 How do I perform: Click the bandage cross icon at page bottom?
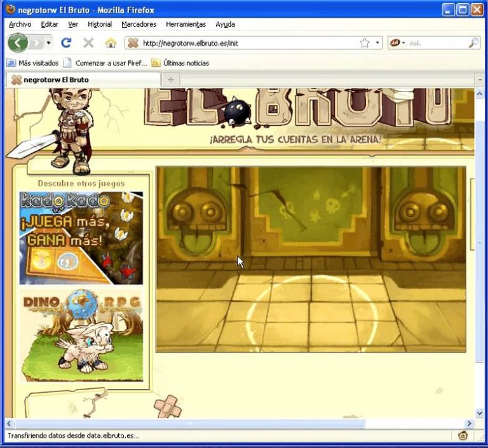click(x=168, y=407)
